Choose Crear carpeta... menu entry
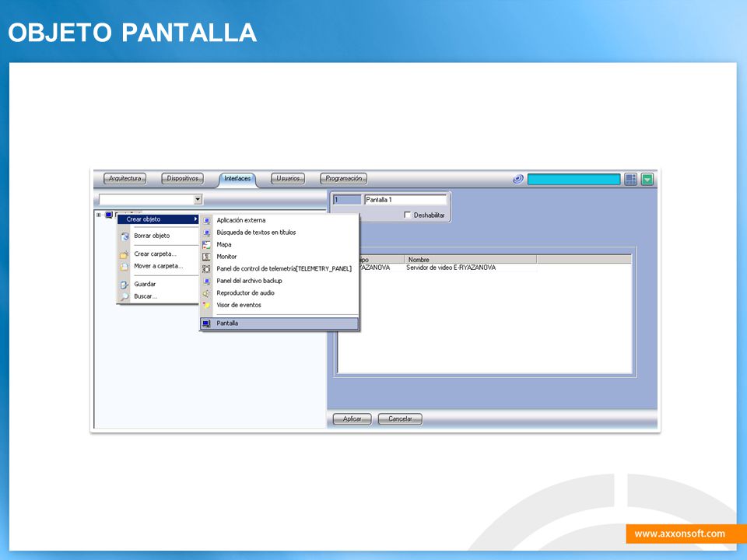Image resolution: width=747 pixels, height=560 pixels. click(155, 254)
